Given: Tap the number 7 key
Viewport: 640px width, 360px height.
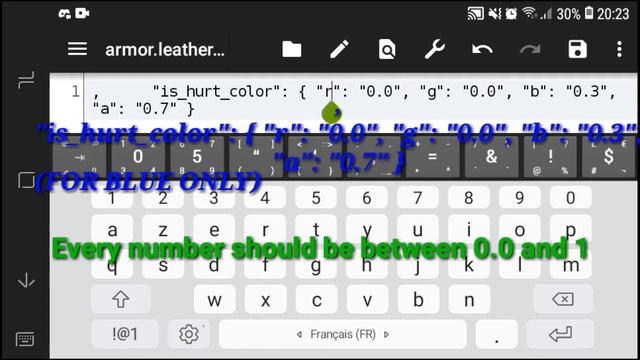Looking at the screenshot, I should (418, 198).
